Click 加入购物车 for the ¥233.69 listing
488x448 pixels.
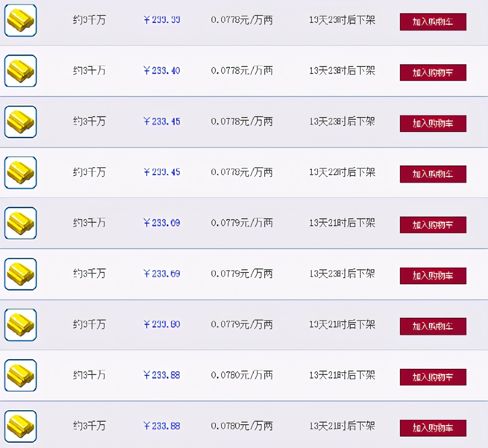[433, 275]
